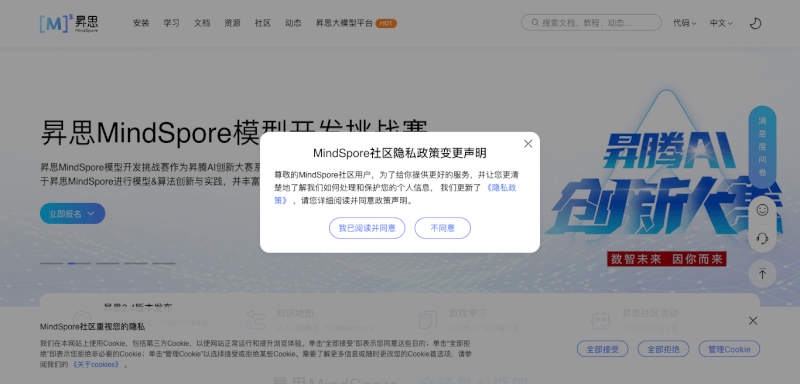The image size is (800, 384).
Task: Select the fifth carousel indicator
Action: pos(164,264)
